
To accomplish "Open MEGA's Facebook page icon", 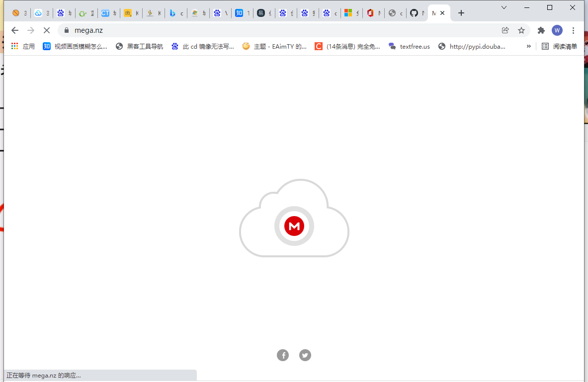I will [x=283, y=355].
